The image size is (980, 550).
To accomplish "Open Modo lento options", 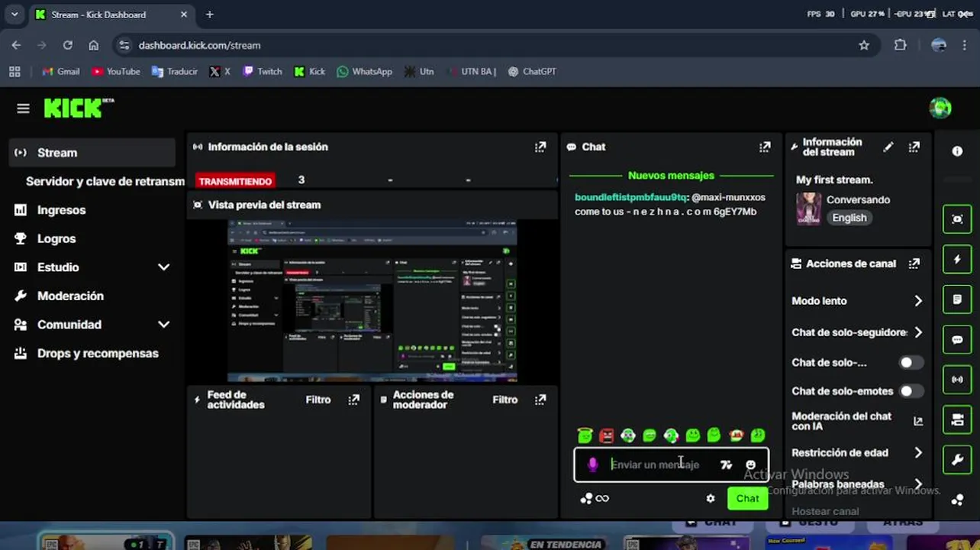I will pyautogui.click(x=858, y=301).
